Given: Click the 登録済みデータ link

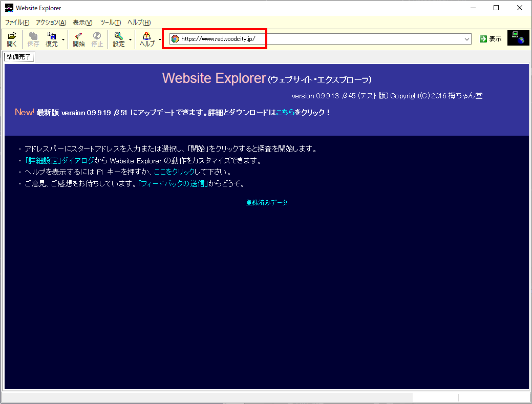Looking at the screenshot, I should (x=267, y=202).
